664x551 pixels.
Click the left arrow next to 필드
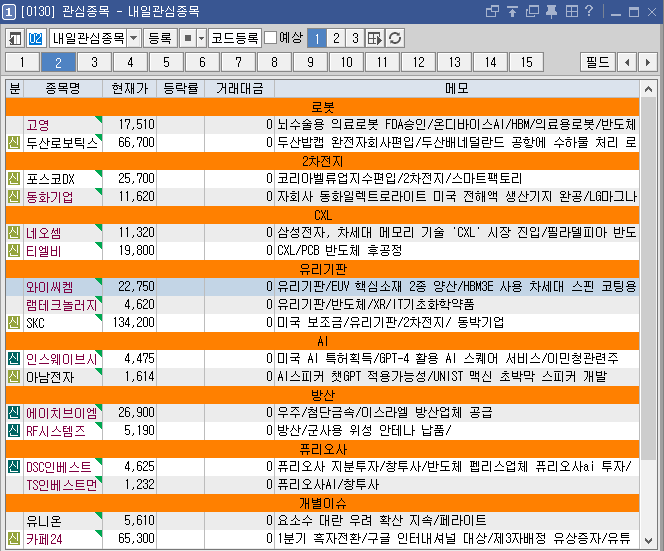coord(627,62)
